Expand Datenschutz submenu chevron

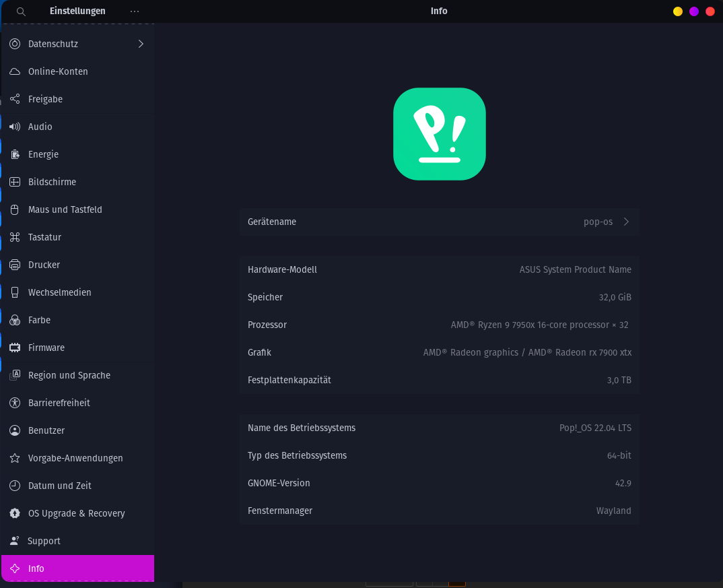[x=141, y=44]
